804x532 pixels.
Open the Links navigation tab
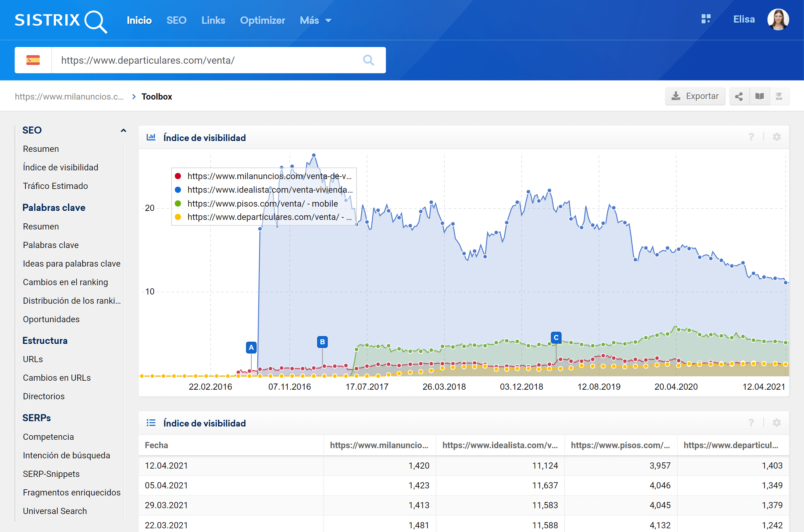click(x=213, y=20)
